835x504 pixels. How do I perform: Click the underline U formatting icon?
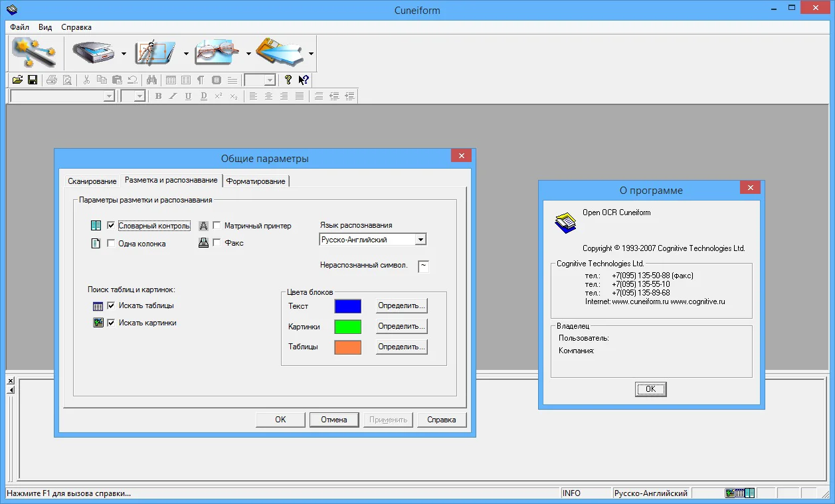[x=188, y=96]
